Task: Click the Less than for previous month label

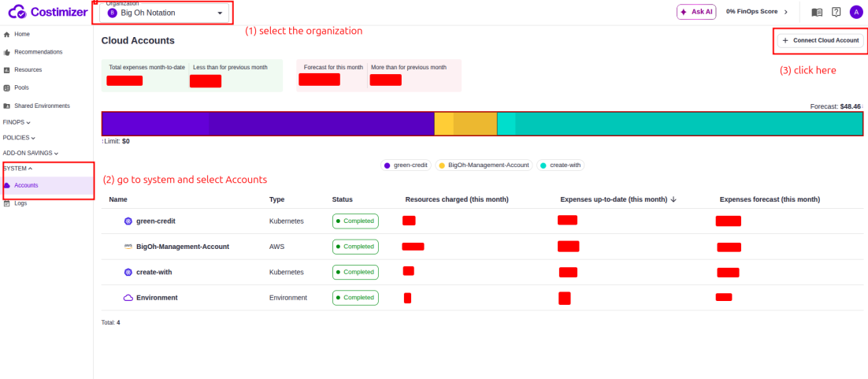Action: [x=230, y=67]
